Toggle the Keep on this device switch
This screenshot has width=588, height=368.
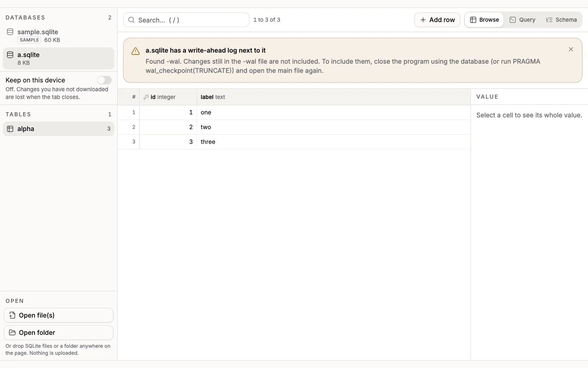click(104, 80)
